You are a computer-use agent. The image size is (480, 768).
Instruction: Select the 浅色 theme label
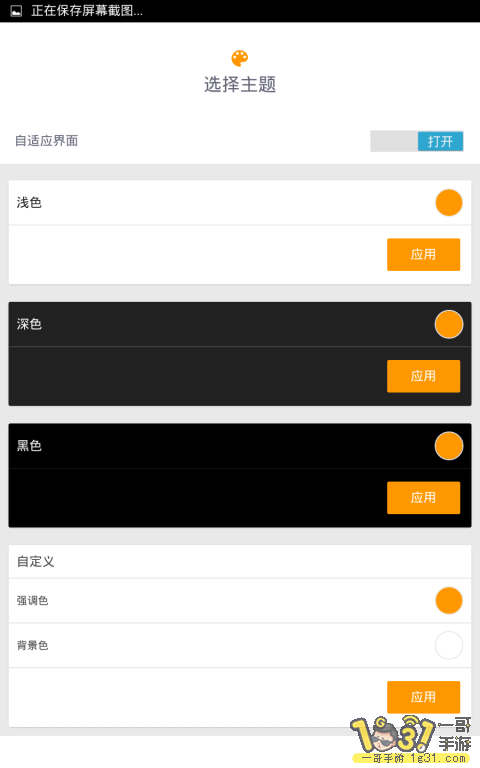click(x=29, y=202)
